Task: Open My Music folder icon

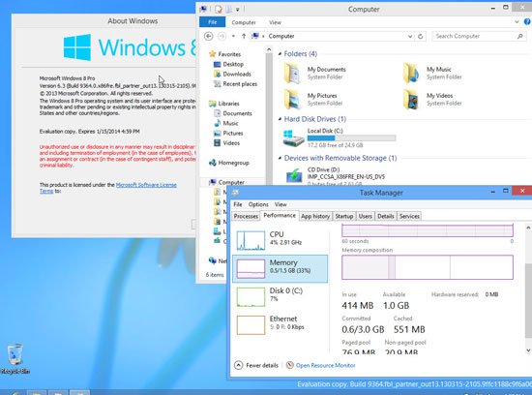Action: pyautogui.click(x=411, y=74)
